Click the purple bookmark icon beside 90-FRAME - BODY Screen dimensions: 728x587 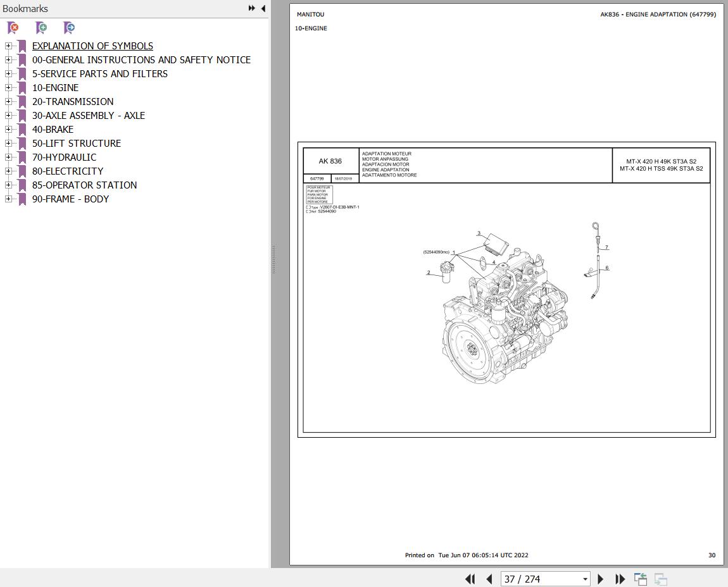pos(22,199)
